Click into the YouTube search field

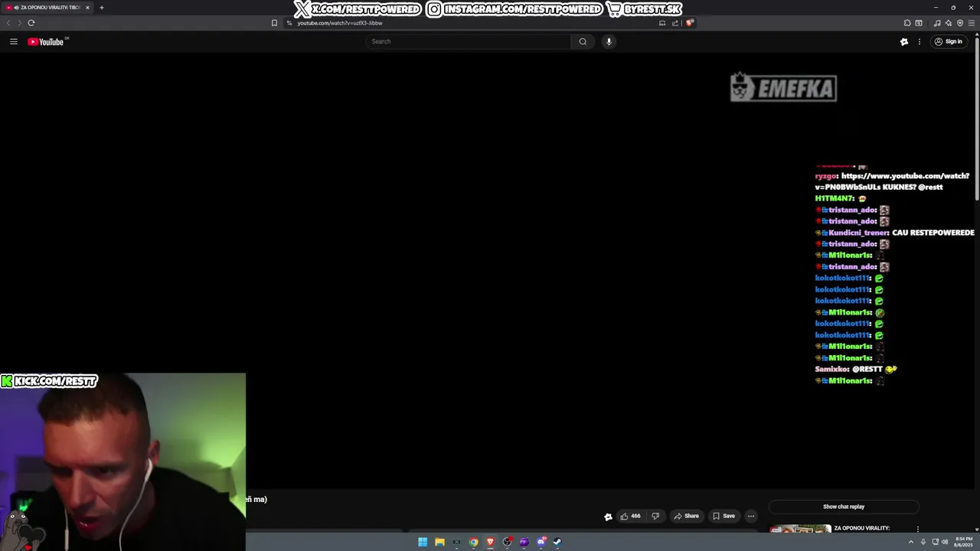click(x=469, y=41)
